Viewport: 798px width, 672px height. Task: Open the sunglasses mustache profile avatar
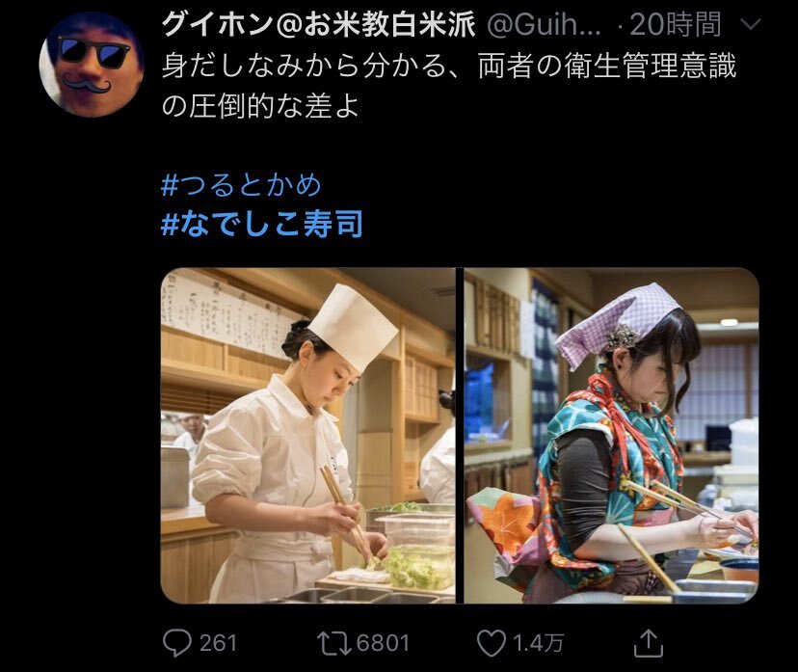pyautogui.click(x=92, y=65)
